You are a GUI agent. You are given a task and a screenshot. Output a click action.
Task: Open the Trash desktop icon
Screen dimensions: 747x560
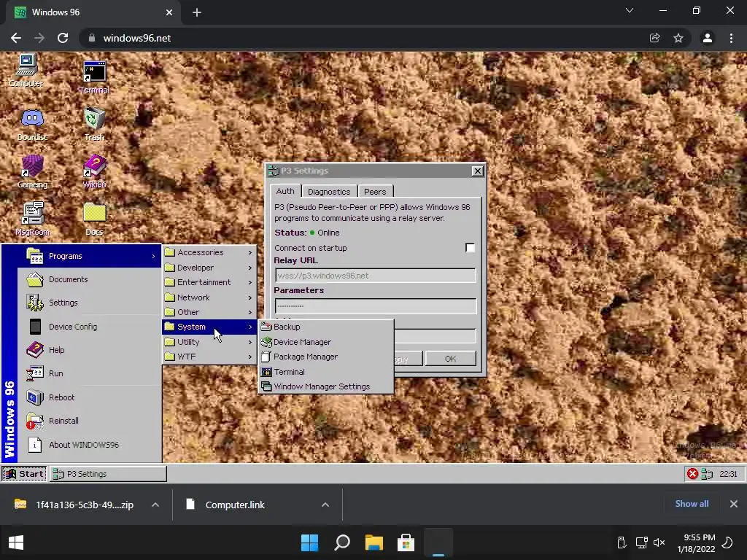(x=94, y=124)
